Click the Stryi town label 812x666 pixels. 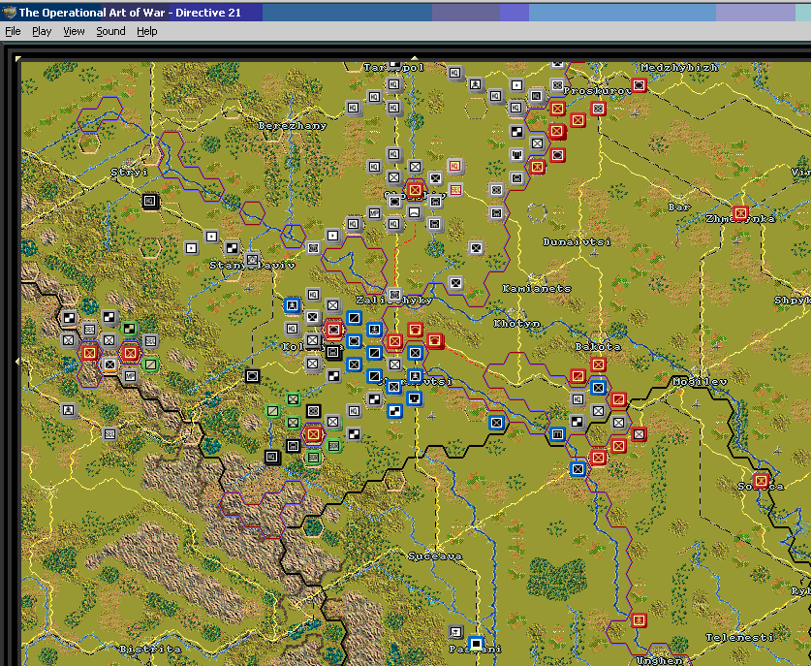click(129, 172)
